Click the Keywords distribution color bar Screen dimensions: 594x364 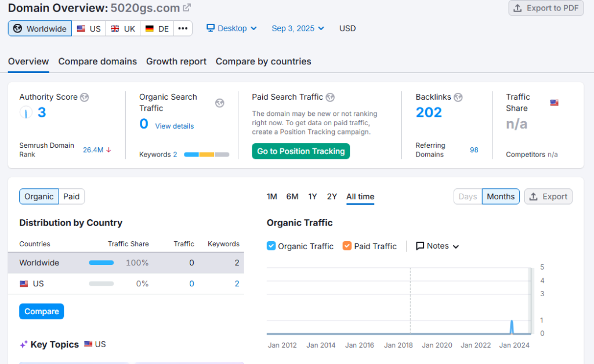tap(207, 155)
